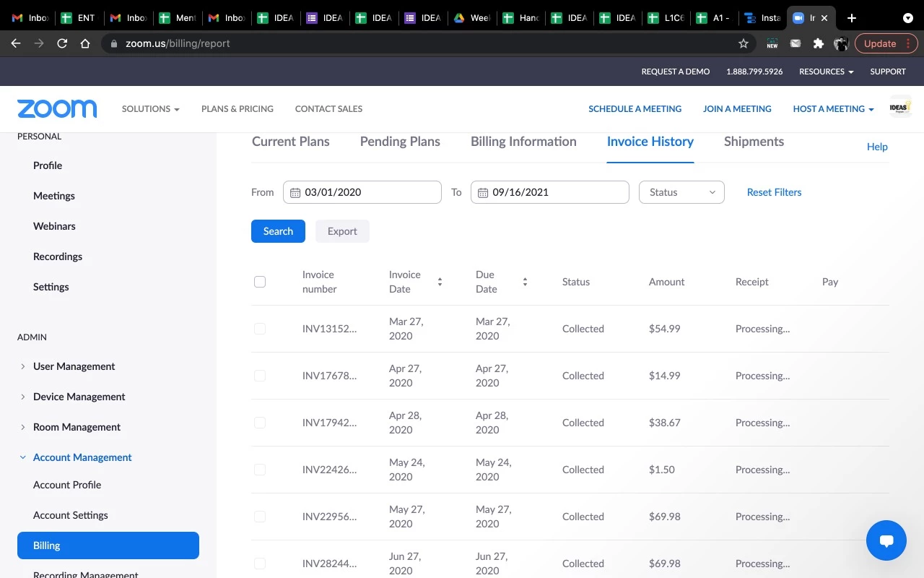Open the Resources dropdown
This screenshot has width=924, height=578.
pos(826,72)
